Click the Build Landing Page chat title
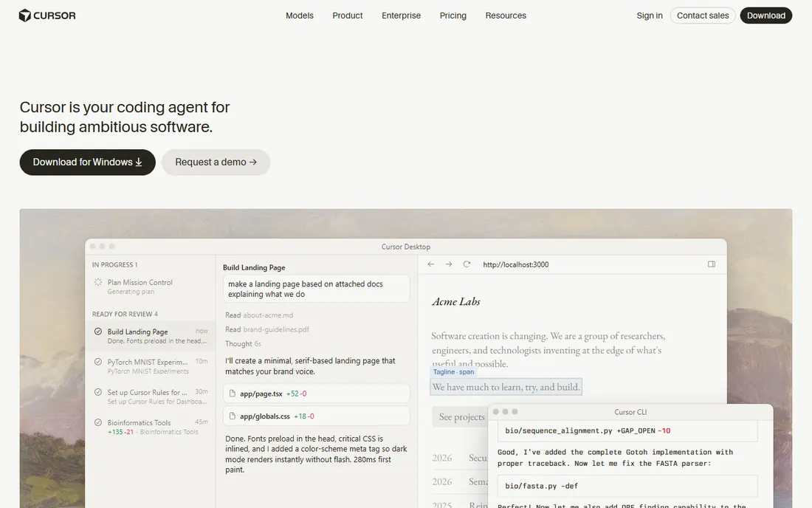 click(254, 268)
